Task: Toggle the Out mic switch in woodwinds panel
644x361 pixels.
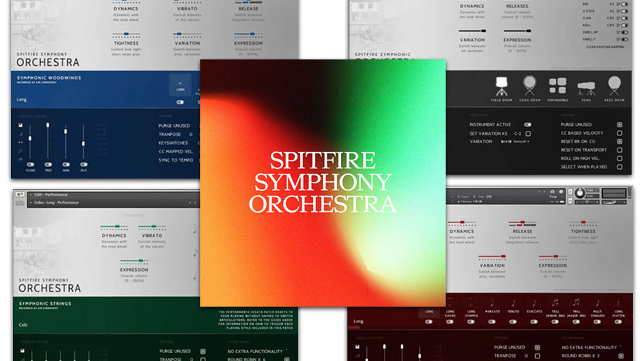Action: coord(84,164)
